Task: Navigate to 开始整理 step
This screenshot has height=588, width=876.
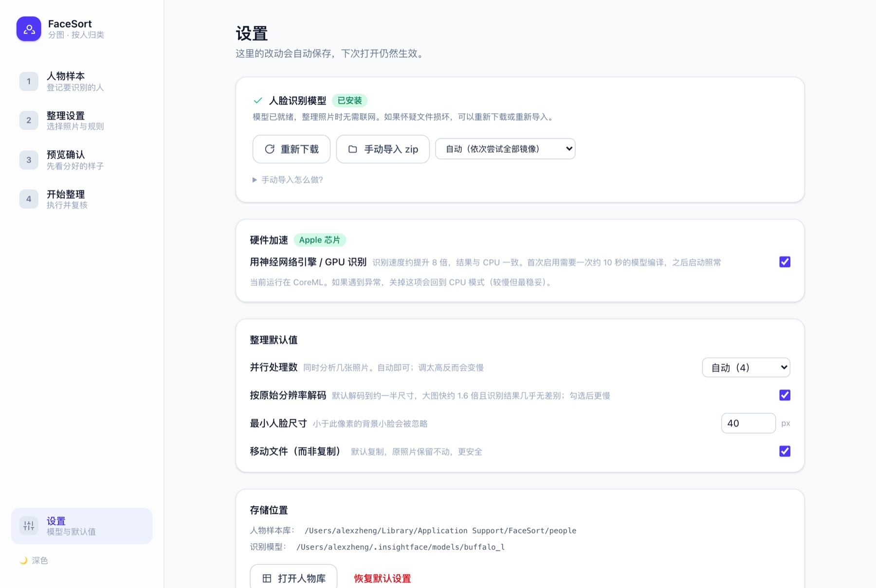Action: 82,199
